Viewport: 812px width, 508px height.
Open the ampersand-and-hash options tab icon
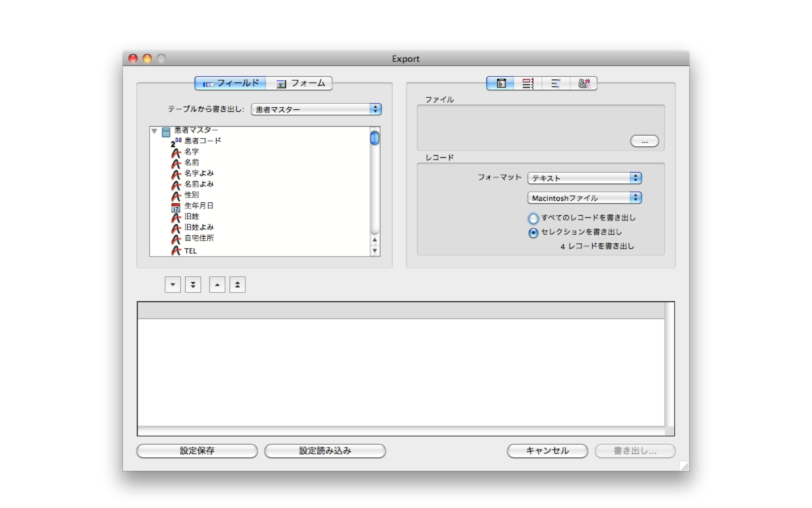[584, 83]
